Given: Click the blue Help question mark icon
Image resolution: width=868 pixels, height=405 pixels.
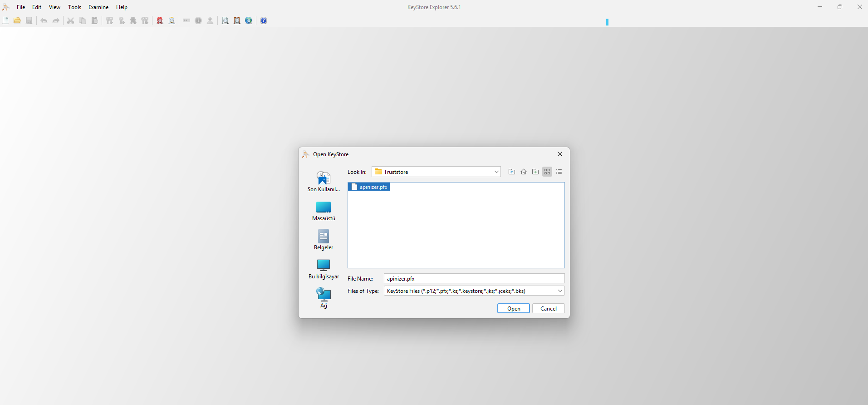Looking at the screenshot, I should click(x=264, y=20).
